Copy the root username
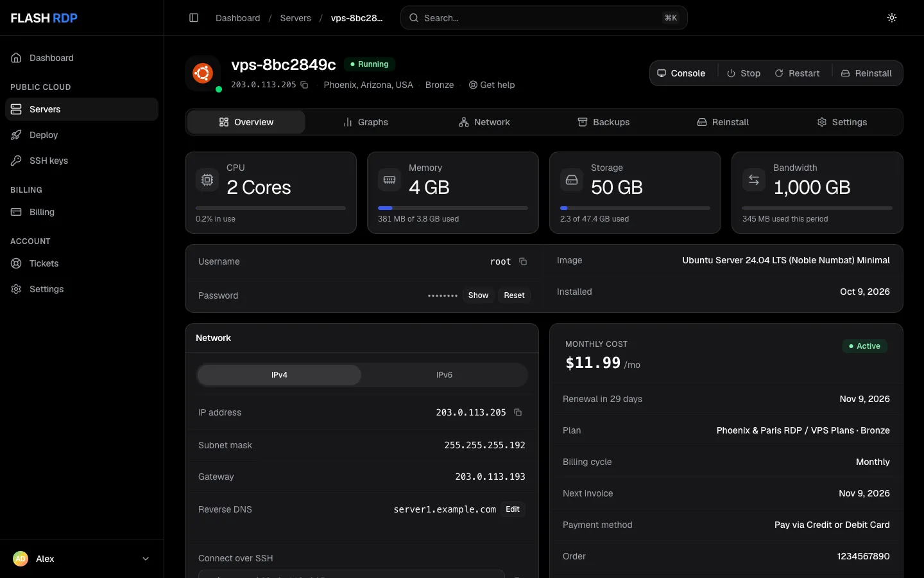Screen dimensions: 924x578 (523, 261)
